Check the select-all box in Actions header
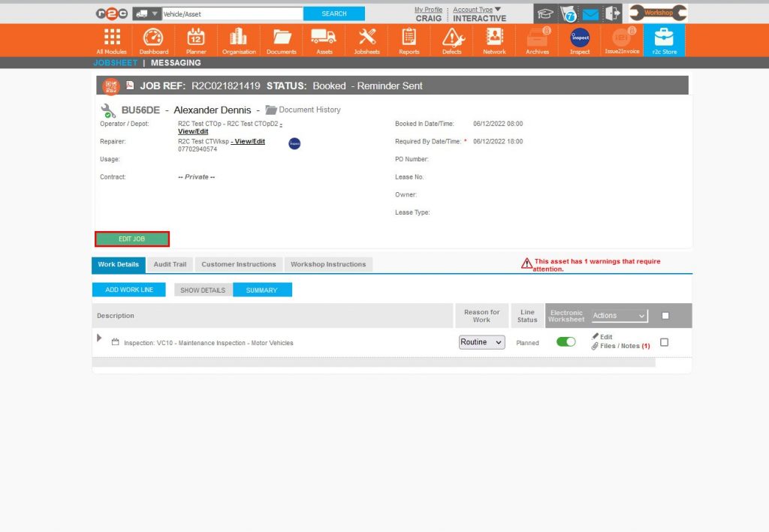Screen dimensions: 769x532 (665, 315)
